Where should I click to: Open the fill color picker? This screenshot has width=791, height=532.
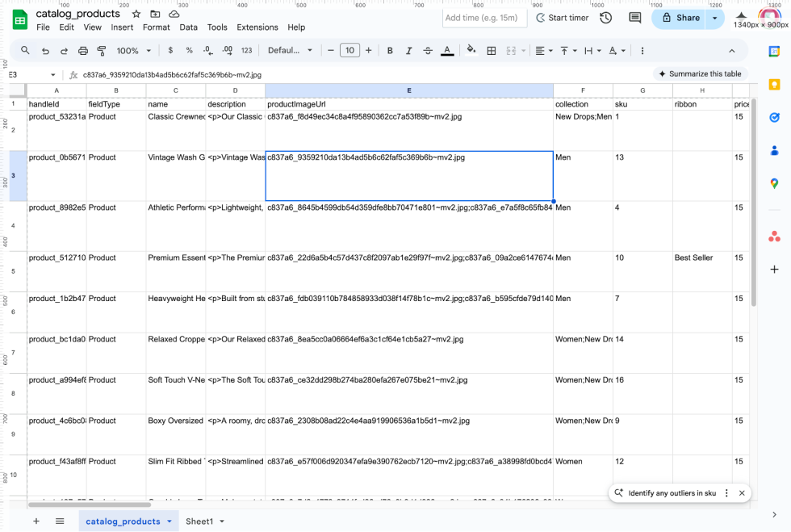click(x=471, y=51)
